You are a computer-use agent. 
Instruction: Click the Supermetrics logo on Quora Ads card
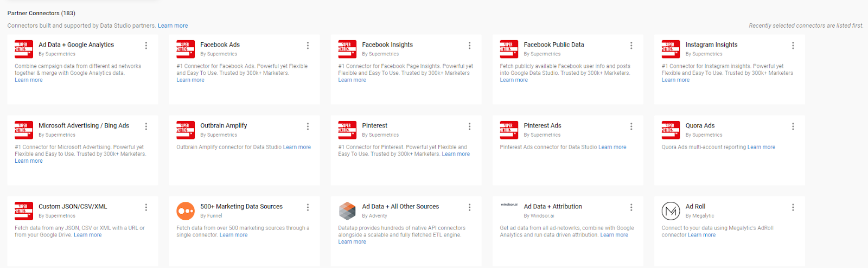[671, 130]
